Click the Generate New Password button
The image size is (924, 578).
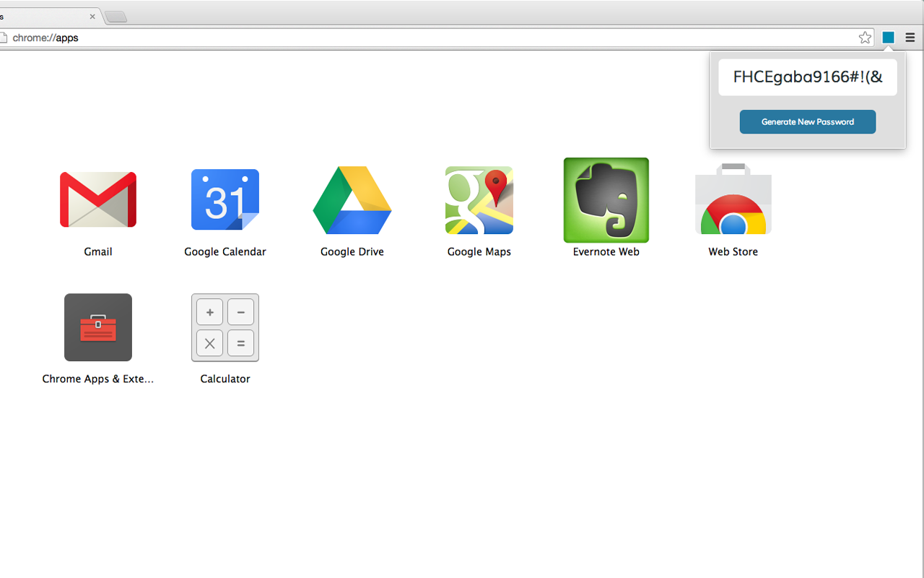[808, 122]
